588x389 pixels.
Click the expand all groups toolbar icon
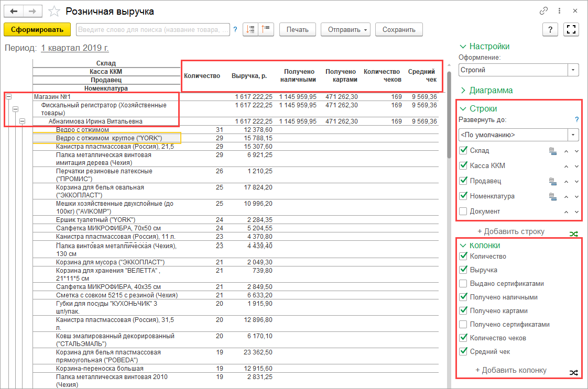point(251,30)
